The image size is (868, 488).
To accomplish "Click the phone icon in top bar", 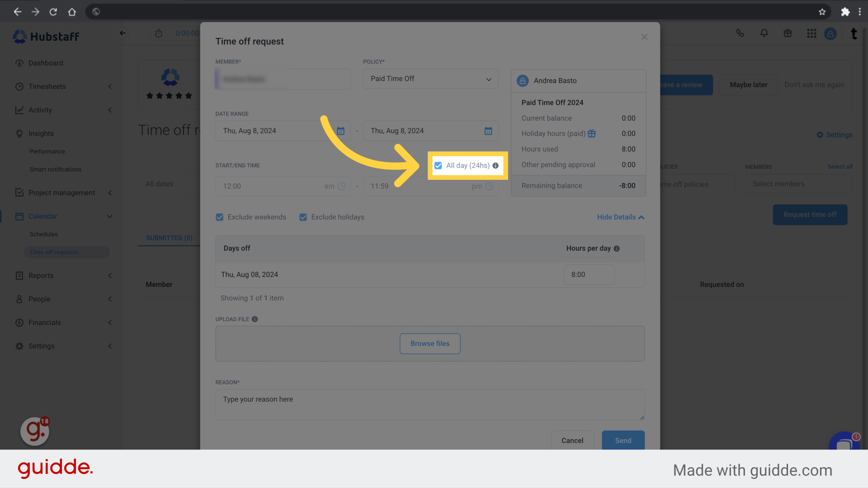I will [740, 33].
